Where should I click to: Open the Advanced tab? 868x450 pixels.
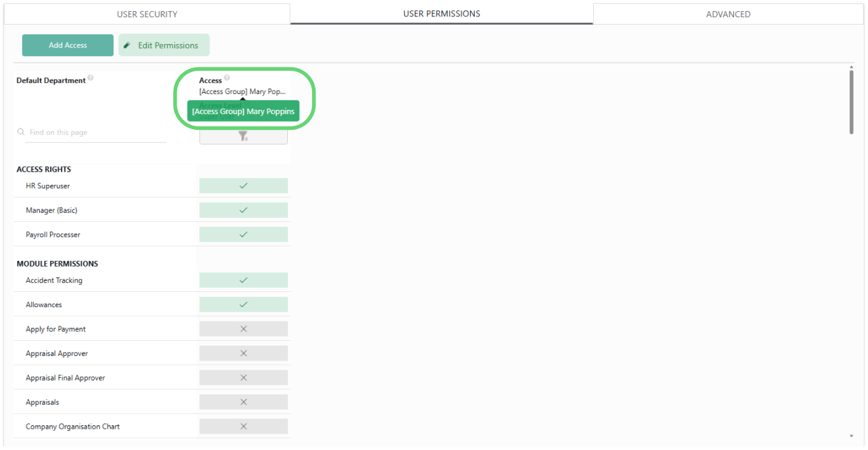click(x=728, y=14)
